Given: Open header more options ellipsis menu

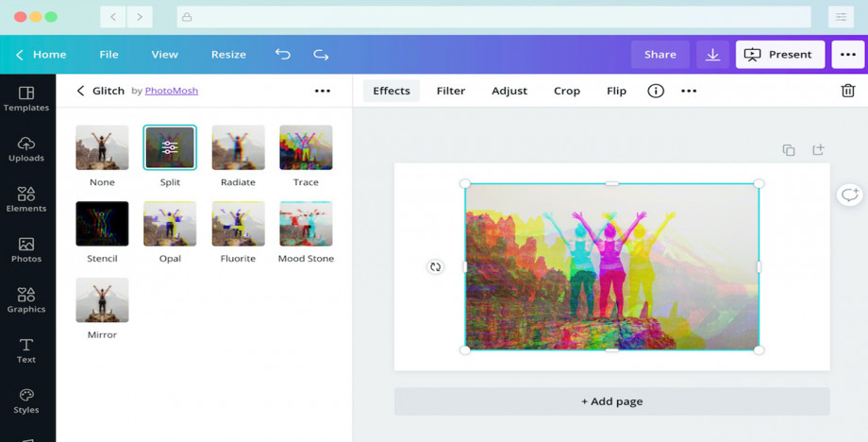Looking at the screenshot, I should pyautogui.click(x=847, y=55).
